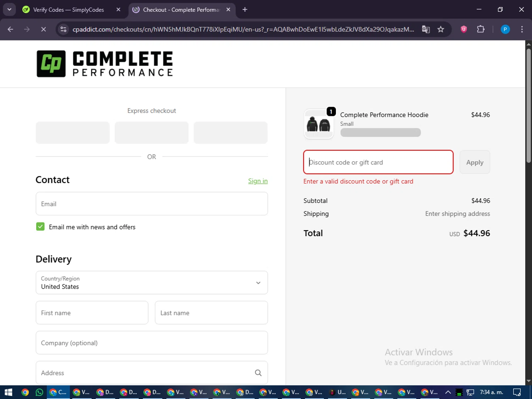The height and width of the screenshot is (399, 532).
Task: Uncheck Email me with news and offers
Action: [x=40, y=227]
